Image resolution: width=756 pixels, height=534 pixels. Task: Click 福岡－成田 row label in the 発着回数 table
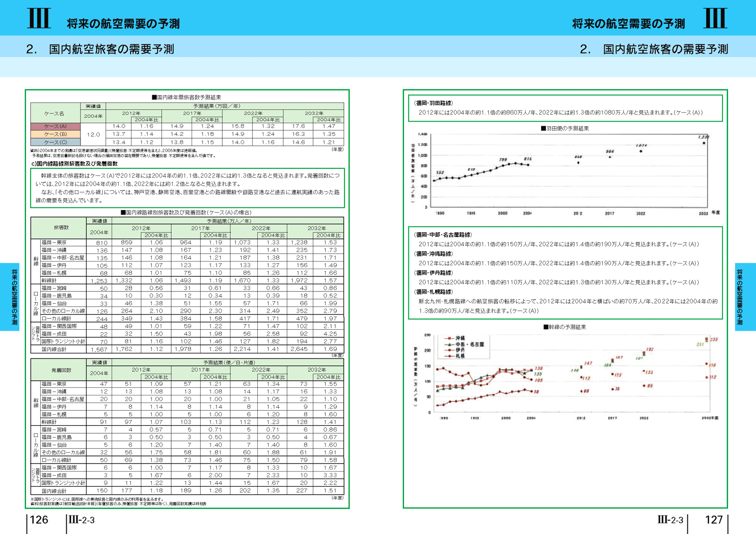tap(54, 475)
